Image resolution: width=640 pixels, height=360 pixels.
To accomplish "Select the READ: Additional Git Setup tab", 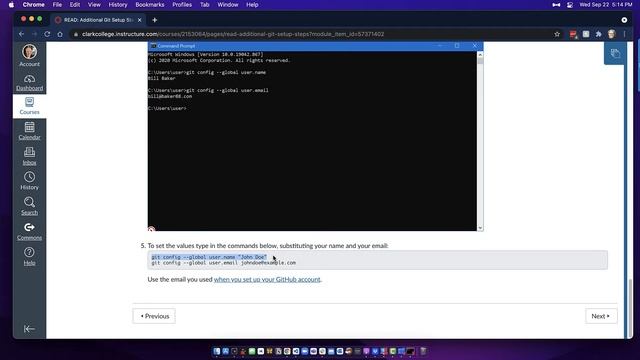I will [98, 20].
